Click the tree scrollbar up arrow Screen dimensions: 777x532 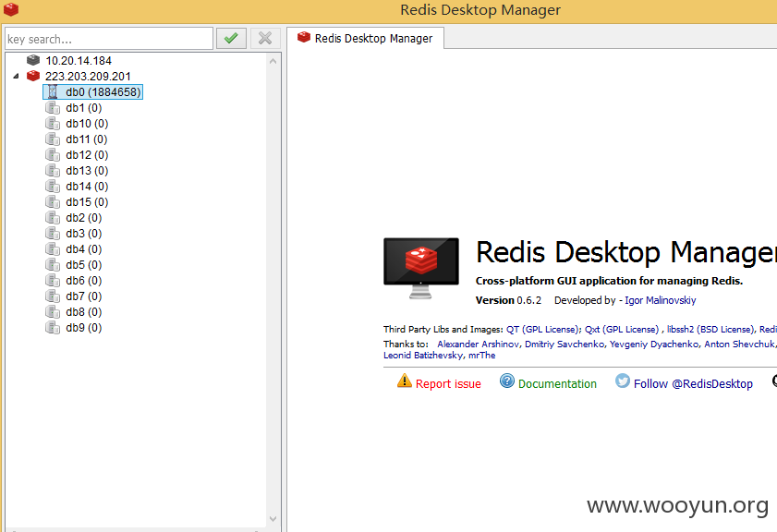coord(273,61)
